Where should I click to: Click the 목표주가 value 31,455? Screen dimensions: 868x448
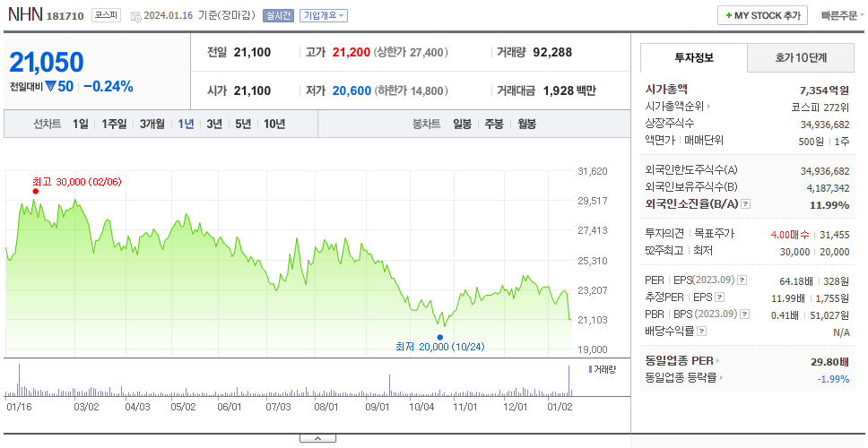(834, 235)
